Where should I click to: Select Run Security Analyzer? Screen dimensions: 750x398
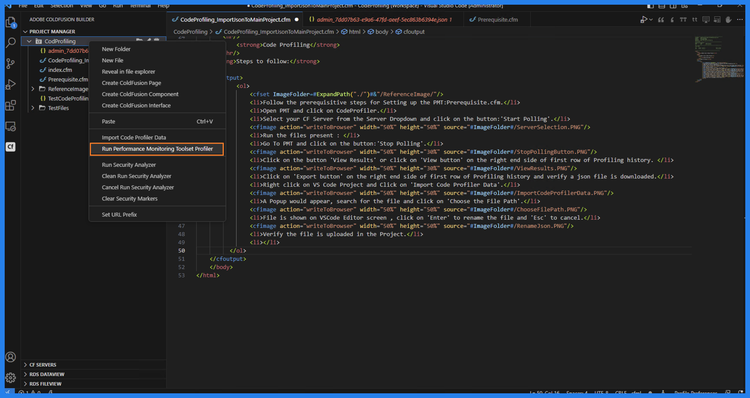pos(157,165)
